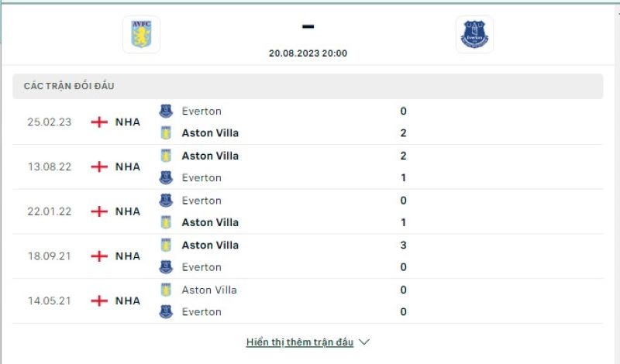The height and width of the screenshot is (364, 620).
Task: Click Aston Villa badge in 13.08.22 match
Action: [166, 156]
